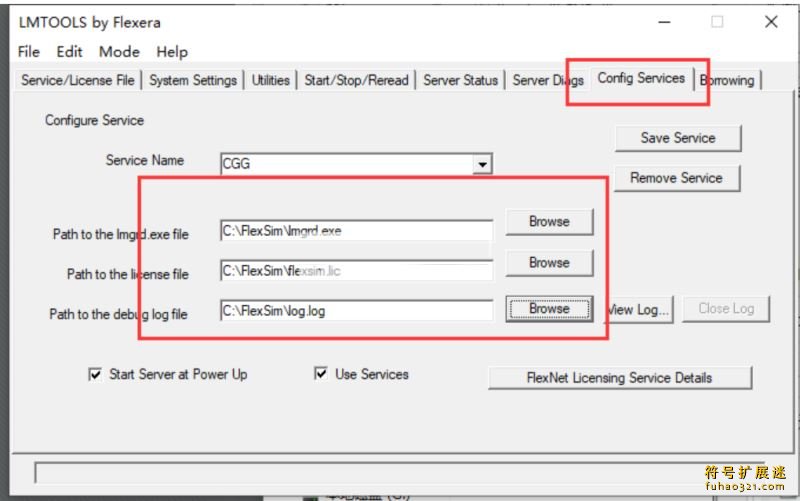
Task: Click the debug log path field
Action: coord(357,311)
